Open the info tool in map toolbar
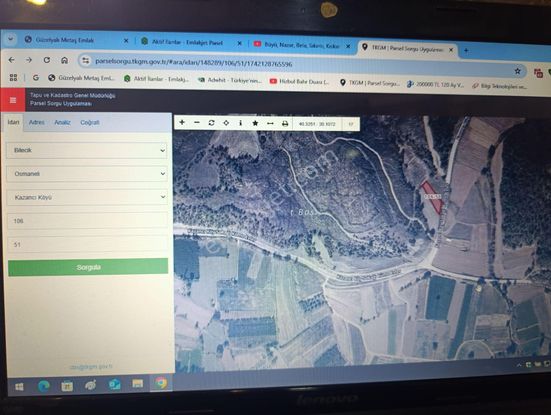551x415 pixels. coord(240,123)
